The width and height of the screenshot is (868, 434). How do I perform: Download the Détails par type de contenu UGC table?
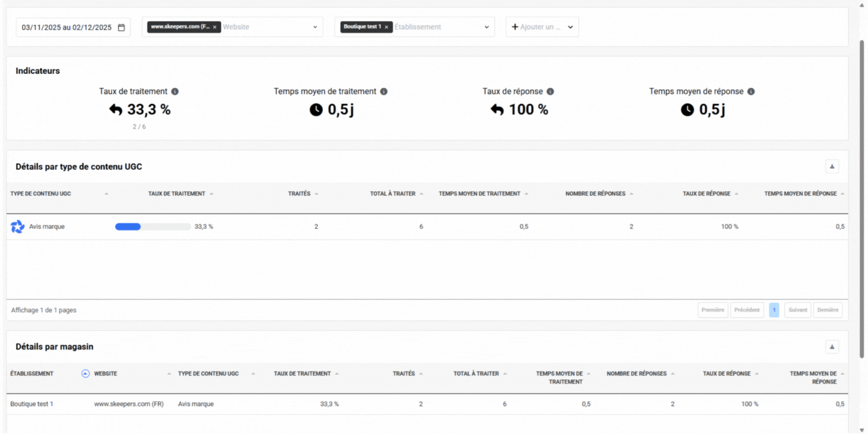(832, 167)
